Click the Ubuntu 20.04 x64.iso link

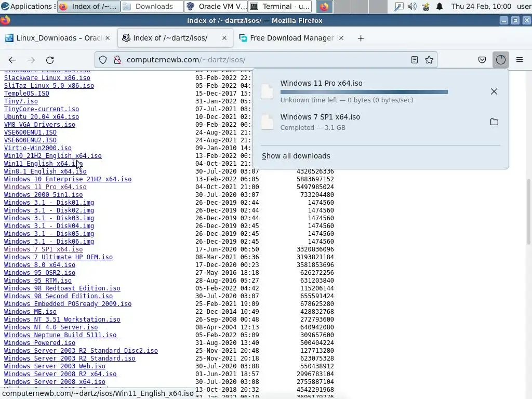point(42,117)
